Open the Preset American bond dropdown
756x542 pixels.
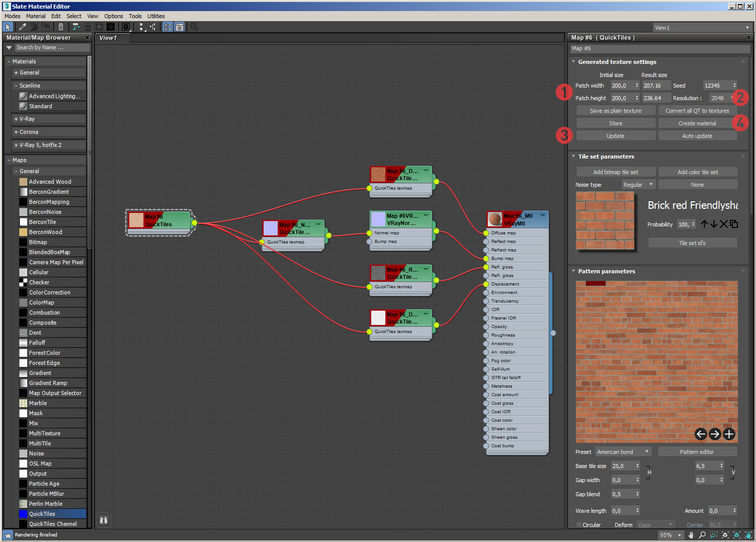(623, 452)
